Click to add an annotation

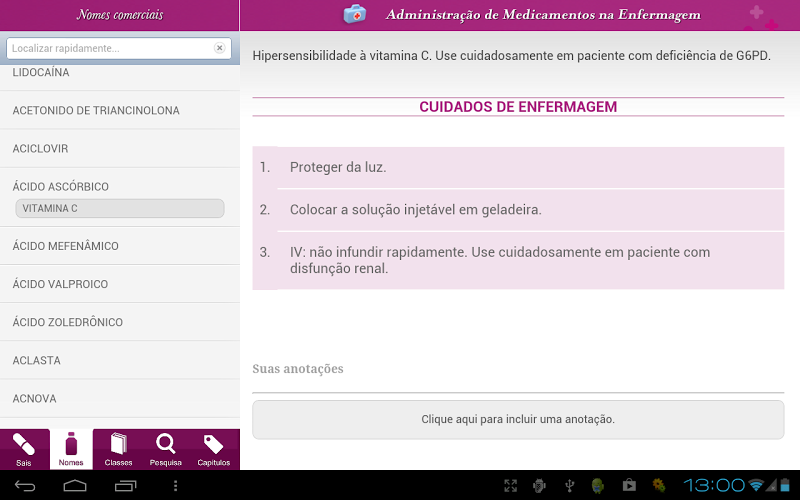point(518,419)
